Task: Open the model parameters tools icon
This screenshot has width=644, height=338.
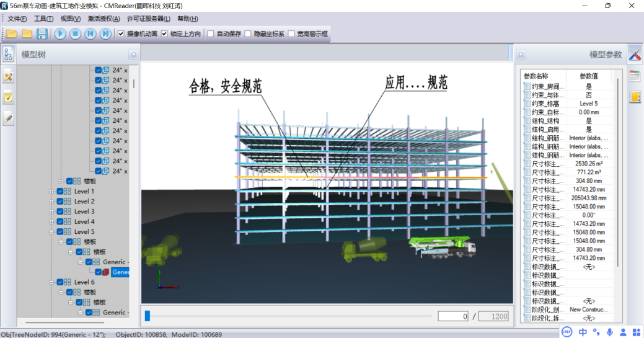Action: click(635, 54)
